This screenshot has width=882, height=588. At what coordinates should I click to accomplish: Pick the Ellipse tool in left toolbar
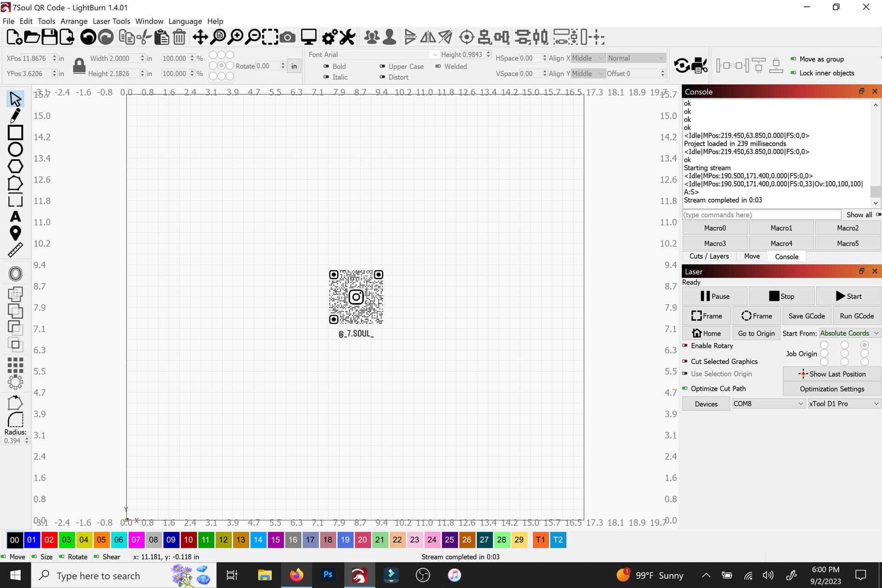point(15,149)
